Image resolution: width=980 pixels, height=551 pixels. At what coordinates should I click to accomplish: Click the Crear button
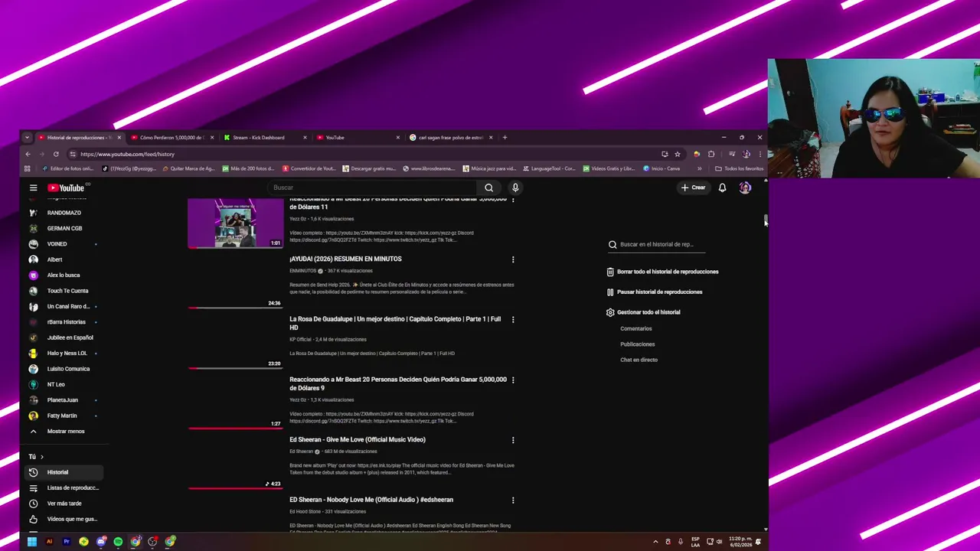click(693, 187)
